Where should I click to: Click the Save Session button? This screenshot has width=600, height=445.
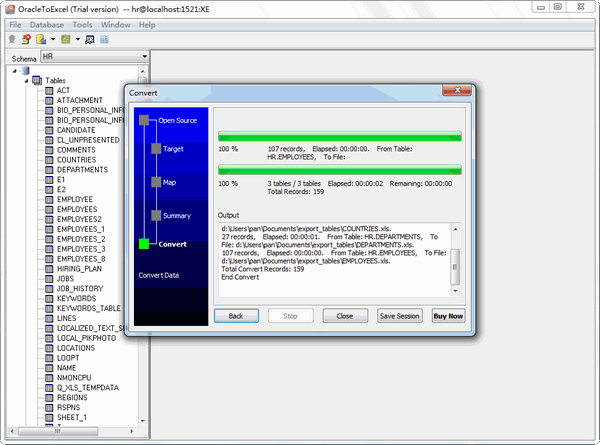coord(399,315)
